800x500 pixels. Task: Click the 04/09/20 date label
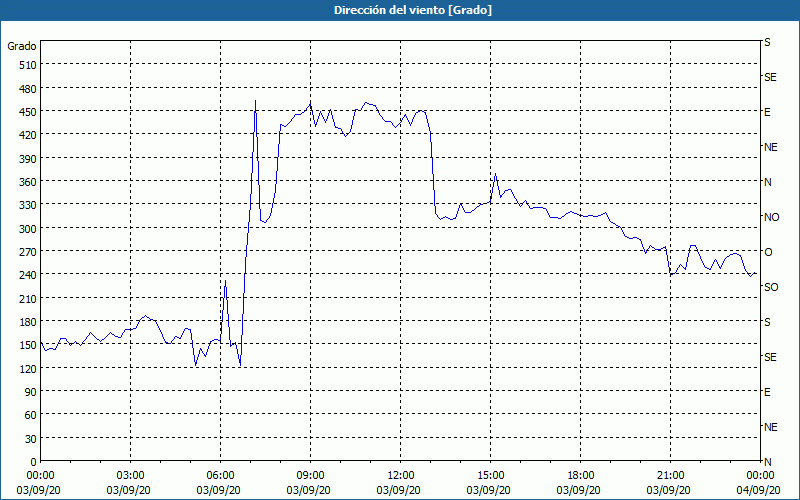pos(760,490)
